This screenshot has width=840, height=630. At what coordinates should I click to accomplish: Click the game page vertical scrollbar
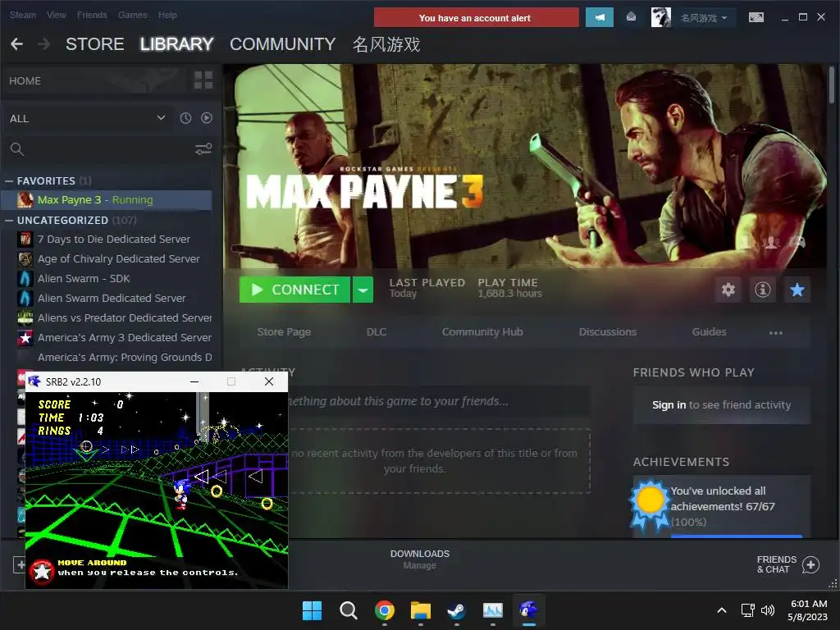click(x=831, y=84)
